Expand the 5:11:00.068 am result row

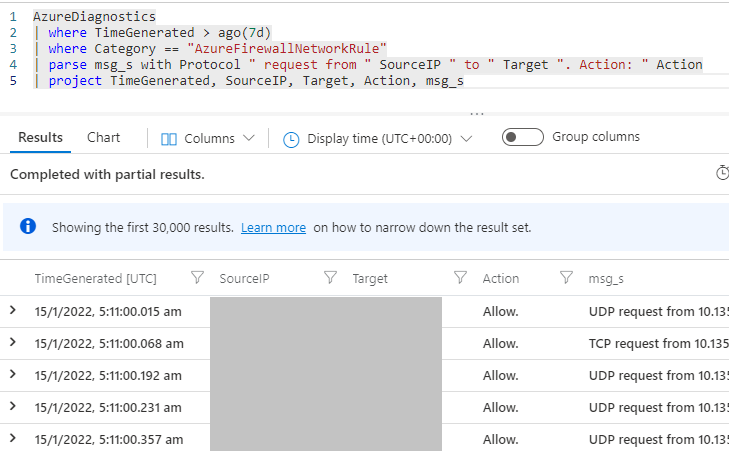click(13, 343)
